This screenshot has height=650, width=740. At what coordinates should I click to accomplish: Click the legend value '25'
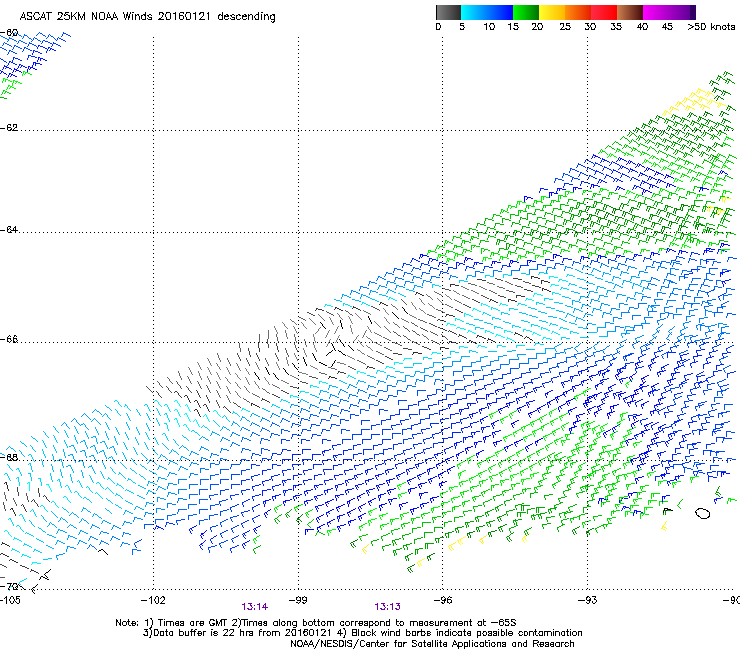click(565, 27)
